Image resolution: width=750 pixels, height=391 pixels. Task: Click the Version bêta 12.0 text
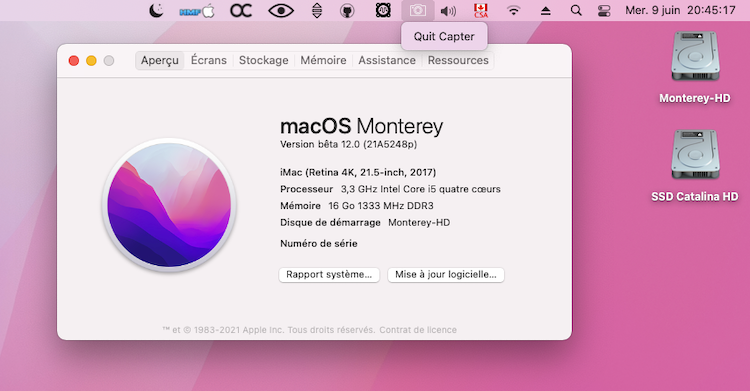click(349, 144)
